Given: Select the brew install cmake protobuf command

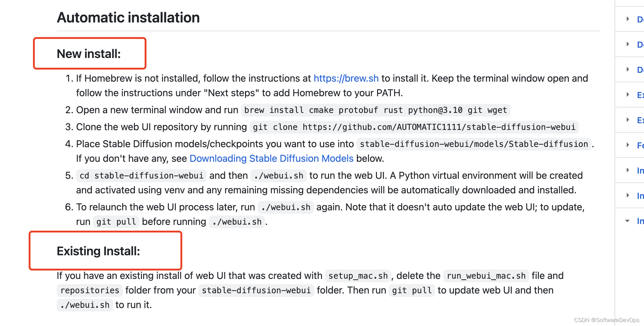Looking at the screenshot, I should point(376,110).
